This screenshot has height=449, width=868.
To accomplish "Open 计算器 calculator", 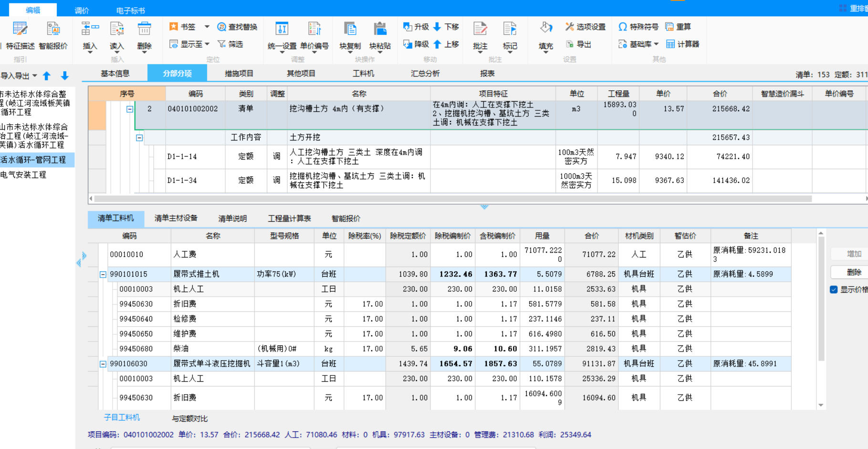I will [x=682, y=44].
